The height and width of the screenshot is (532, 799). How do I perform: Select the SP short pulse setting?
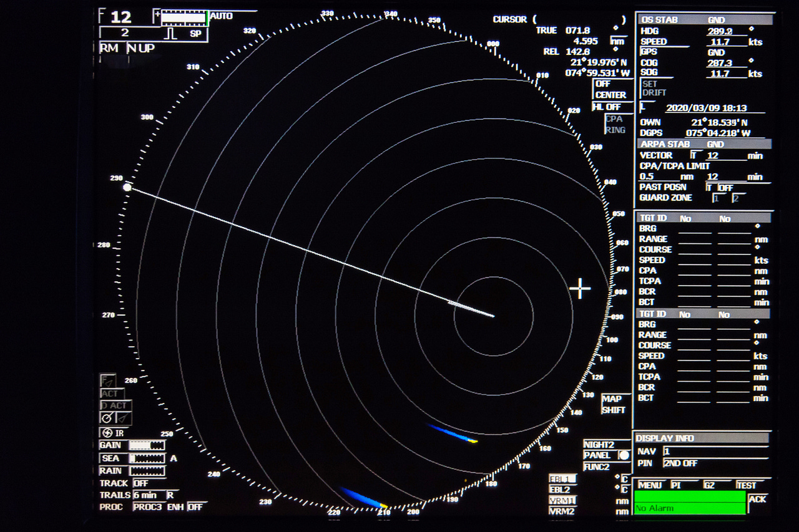pyautogui.click(x=196, y=34)
